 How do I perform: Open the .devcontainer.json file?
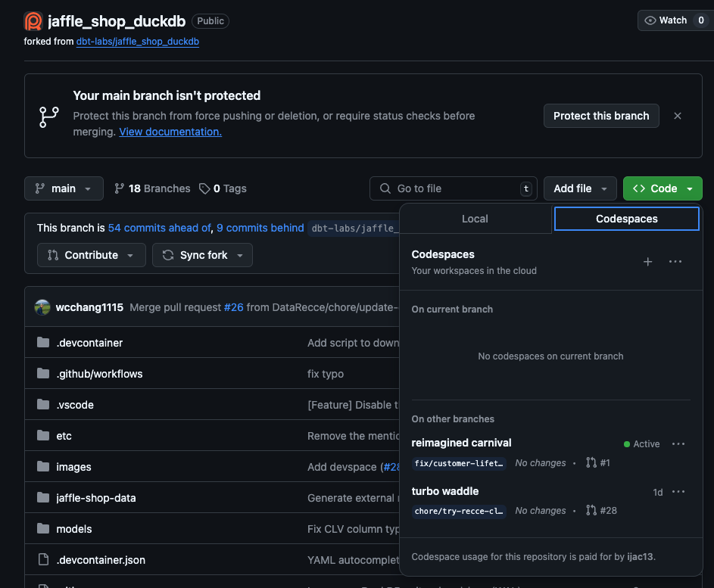(101, 560)
